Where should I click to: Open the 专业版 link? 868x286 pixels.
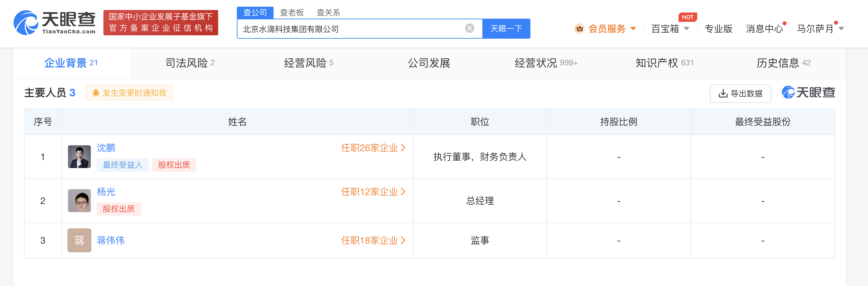[719, 29]
